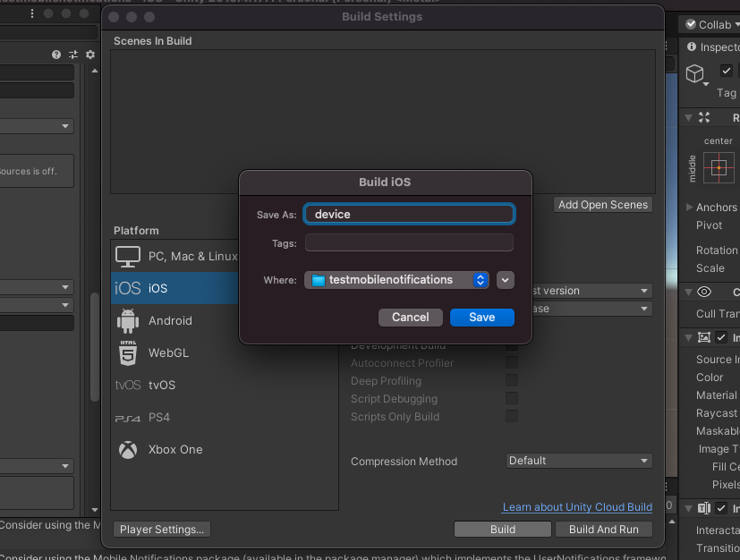Click Save in the Build iOS dialog
Image resolution: width=740 pixels, height=560 pixels.
[x=481, y=318]
